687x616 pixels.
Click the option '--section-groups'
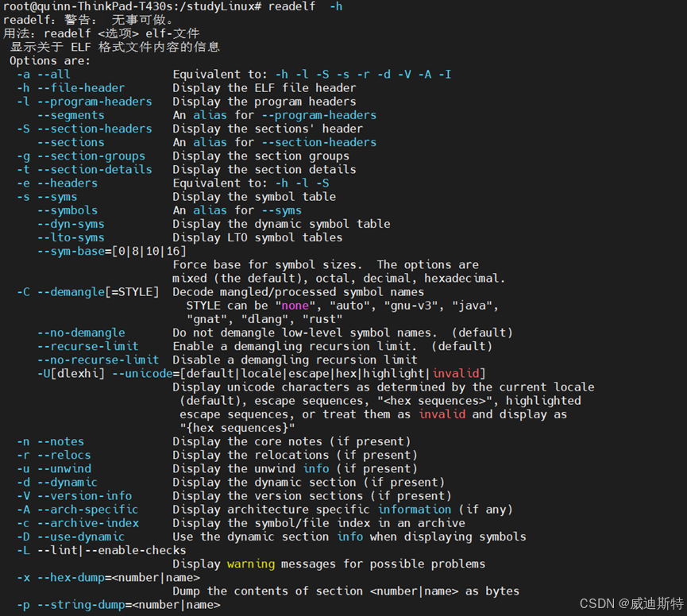pos(91,156)
